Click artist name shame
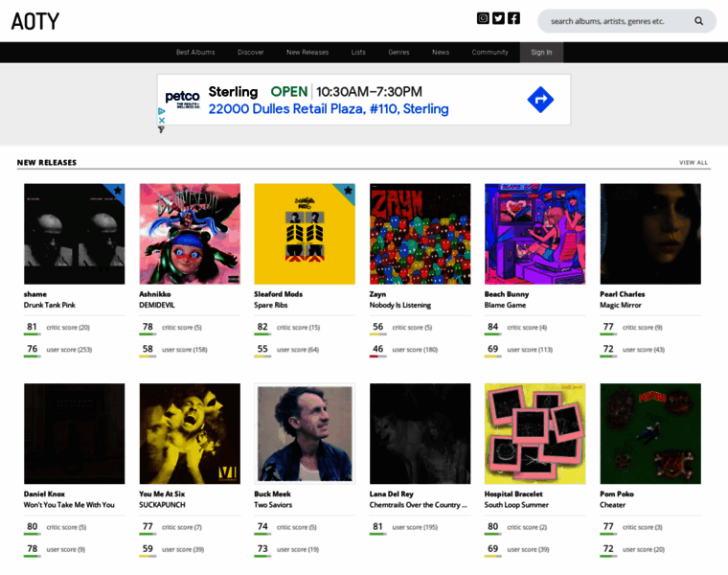This screenshot has width=728, height=575. [35, 294]
